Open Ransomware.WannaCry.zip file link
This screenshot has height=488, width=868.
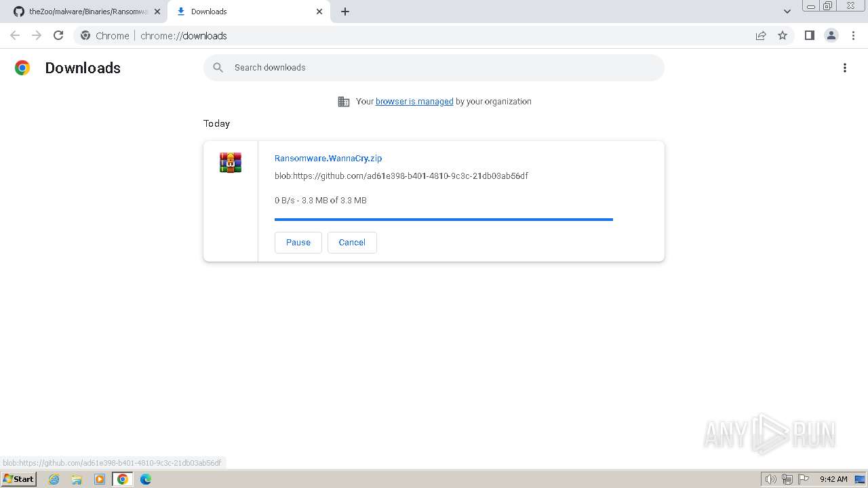coord(328,159)
